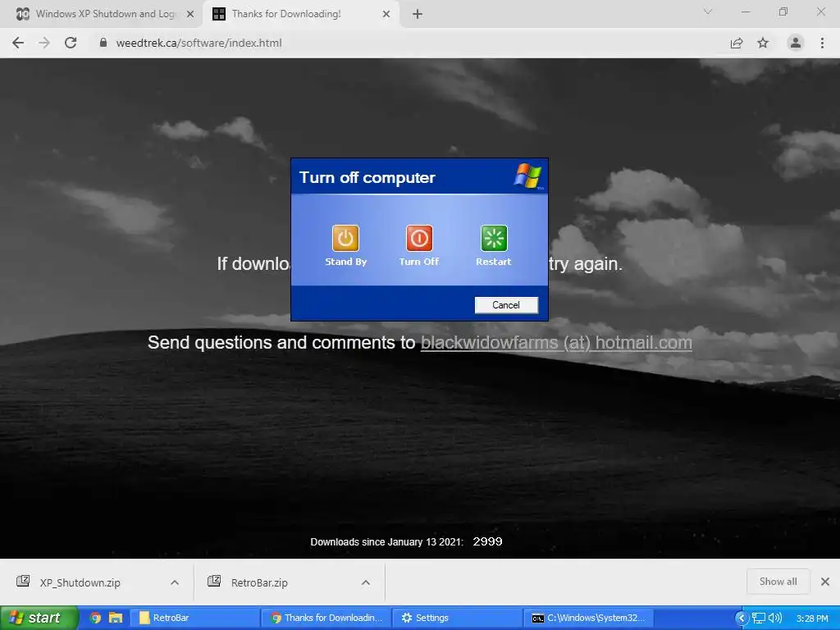Click the Stand By power icon
The image size is (840, 630).
coord(345,238)
